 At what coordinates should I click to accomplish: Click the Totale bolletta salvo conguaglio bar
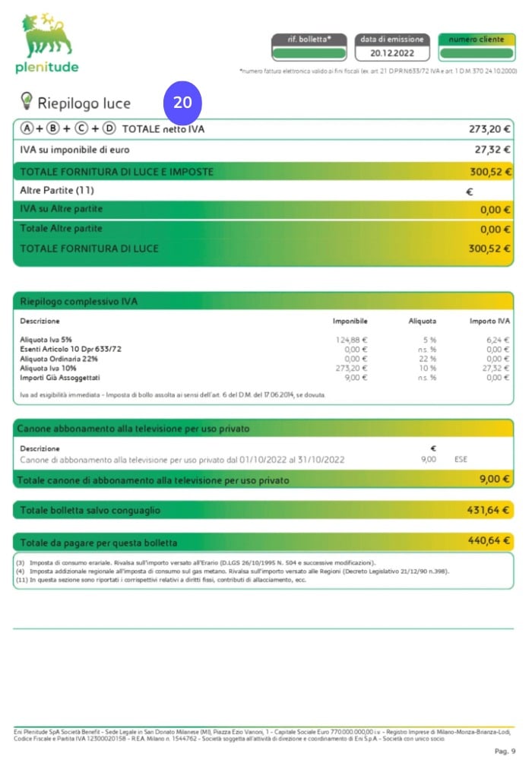coord(263,509)
